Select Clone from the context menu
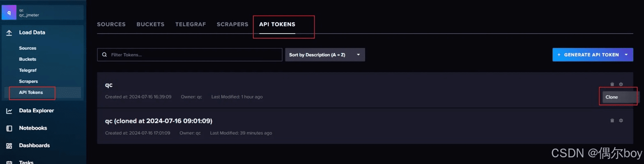644x164 pixels. 612,97
